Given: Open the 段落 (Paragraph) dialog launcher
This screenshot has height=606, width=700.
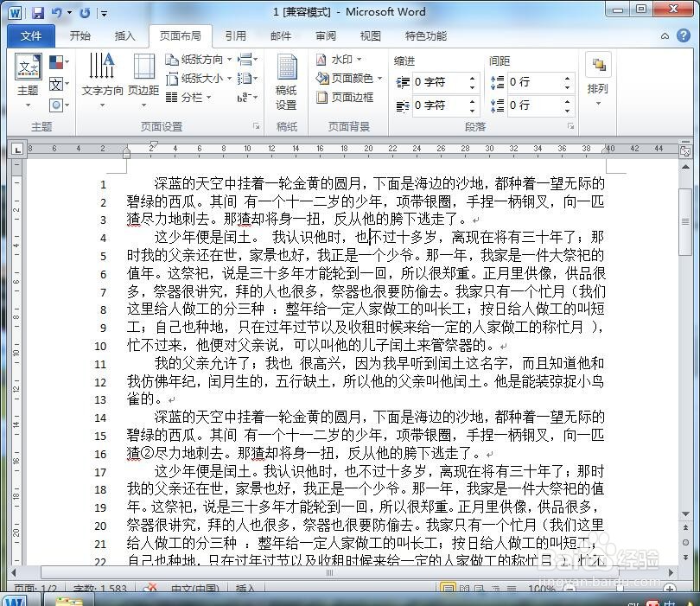Looking at the screenshot, I should 570,127.
